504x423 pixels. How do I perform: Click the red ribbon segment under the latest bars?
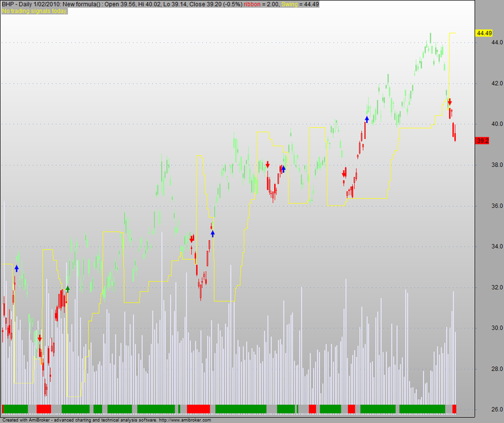(x=454, y=409)
